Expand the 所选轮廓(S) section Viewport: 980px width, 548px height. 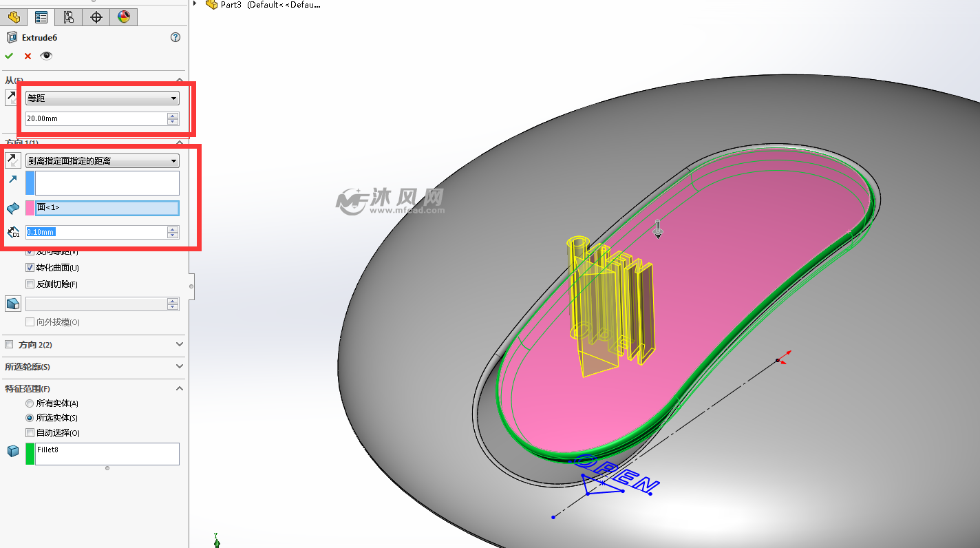click(180, 366)
